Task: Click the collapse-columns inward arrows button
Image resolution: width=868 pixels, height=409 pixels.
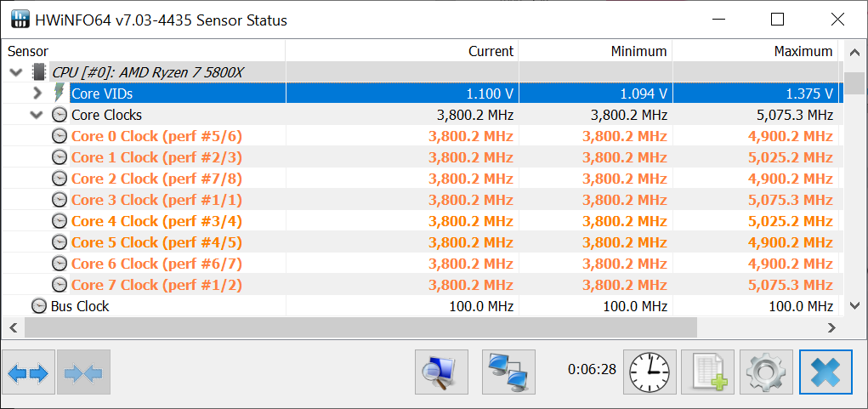Action: click(x=83, y=372)
